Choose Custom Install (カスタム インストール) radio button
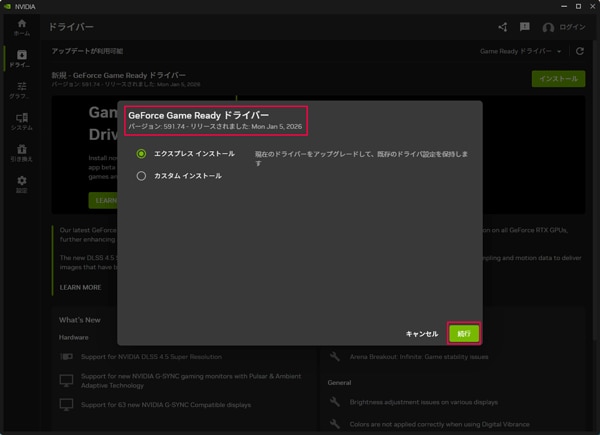The height and width of the screenshot is (435, 600). [x=142, y=176]
